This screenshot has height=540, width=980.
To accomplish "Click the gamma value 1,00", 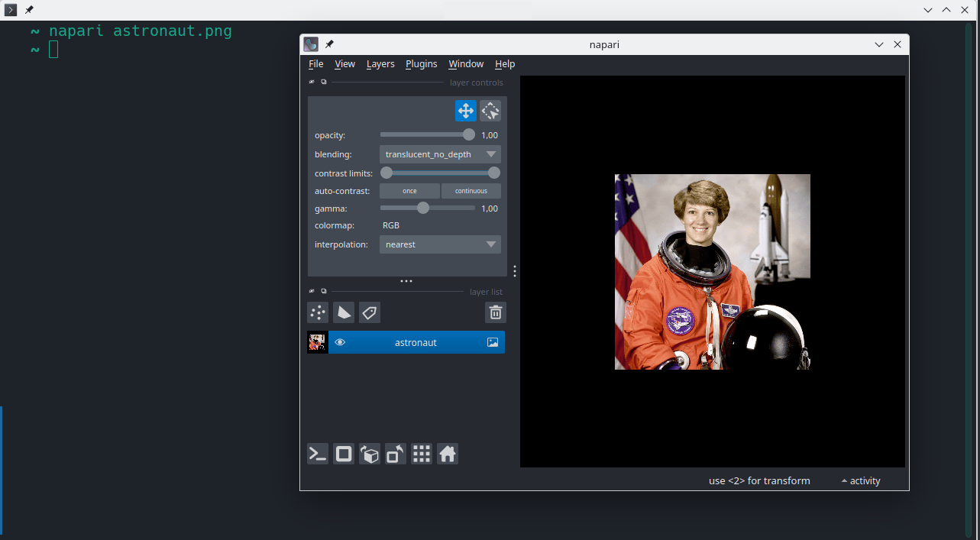I will coord(490,209).
